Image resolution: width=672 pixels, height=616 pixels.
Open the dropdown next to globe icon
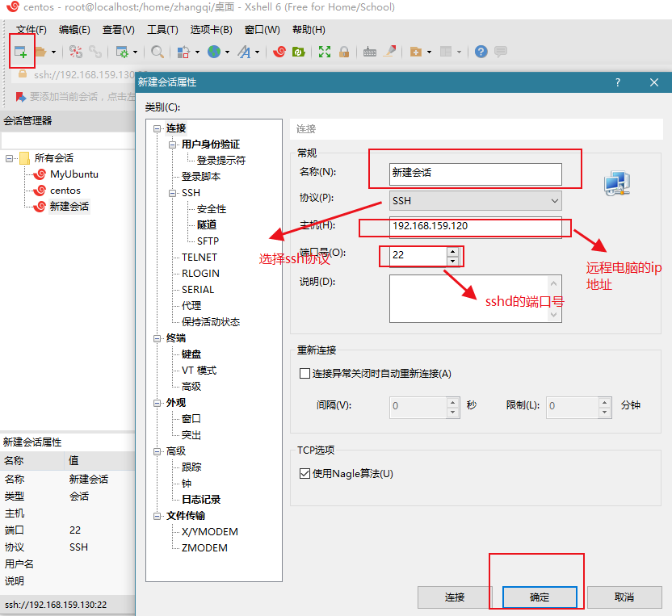227,52
